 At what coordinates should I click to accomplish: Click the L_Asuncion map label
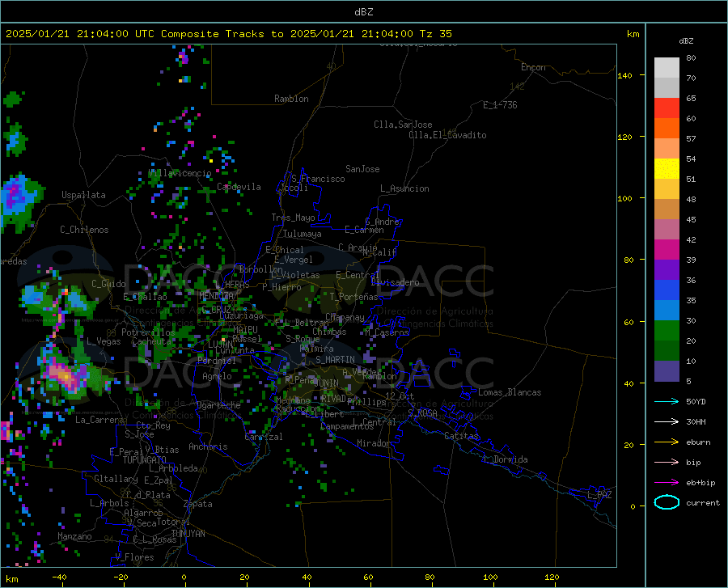pyautogui.click(x=404, y=188)
